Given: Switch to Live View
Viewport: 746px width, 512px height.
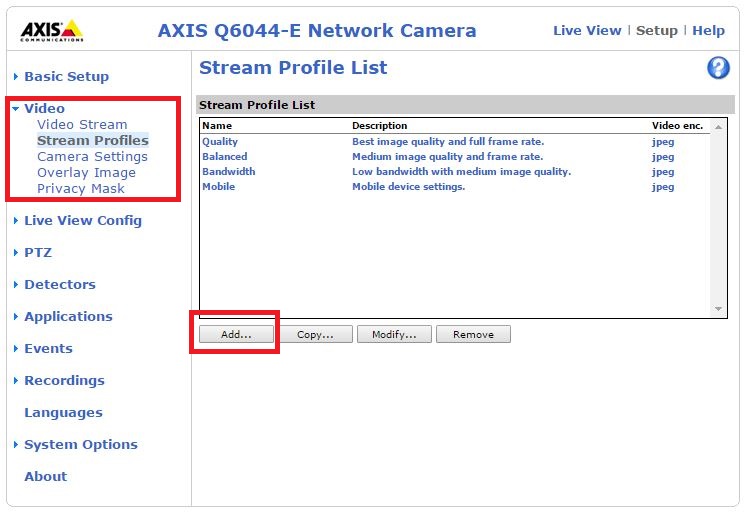Looking at the screenshot, I should tap(587, 30).
